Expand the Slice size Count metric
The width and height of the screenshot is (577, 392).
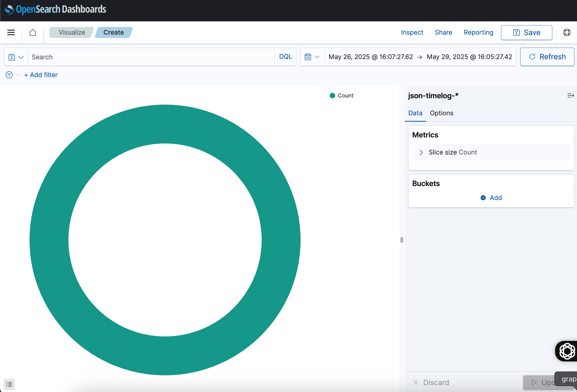pyautogui.click(x=421, y=152)
